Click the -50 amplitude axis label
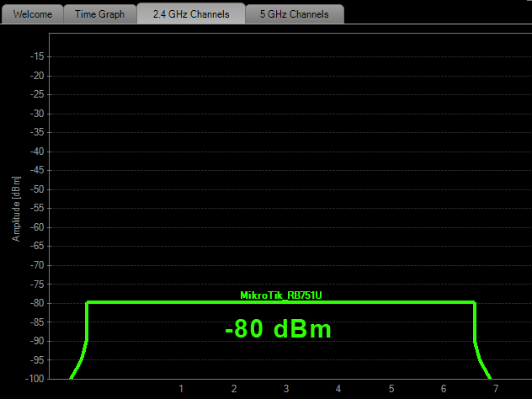The height and width of the screenshot is (399, 532). pyautogui.click(x=37, y=189)
